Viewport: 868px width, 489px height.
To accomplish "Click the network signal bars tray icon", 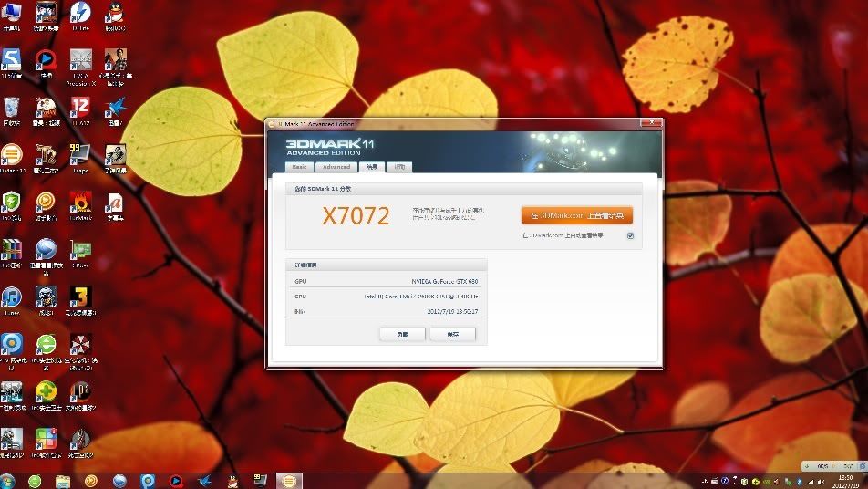I will point(811,482).
